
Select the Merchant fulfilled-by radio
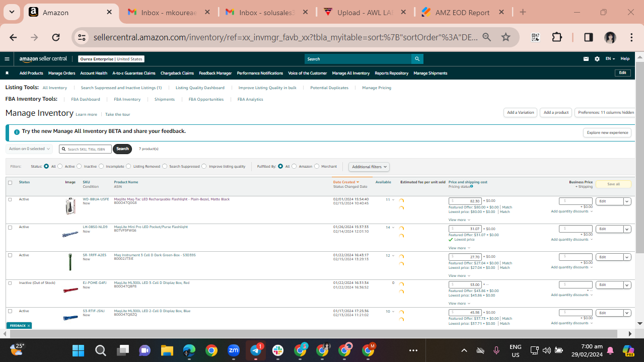coord(317,166)
